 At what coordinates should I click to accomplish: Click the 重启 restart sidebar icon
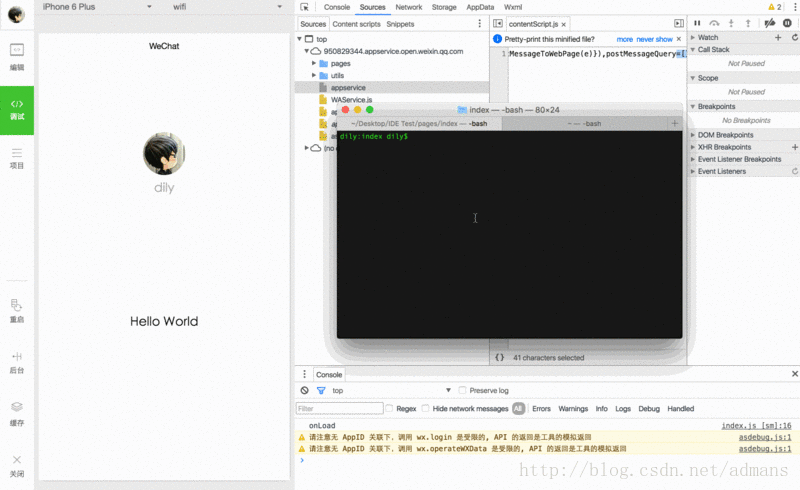pos(17,311)
